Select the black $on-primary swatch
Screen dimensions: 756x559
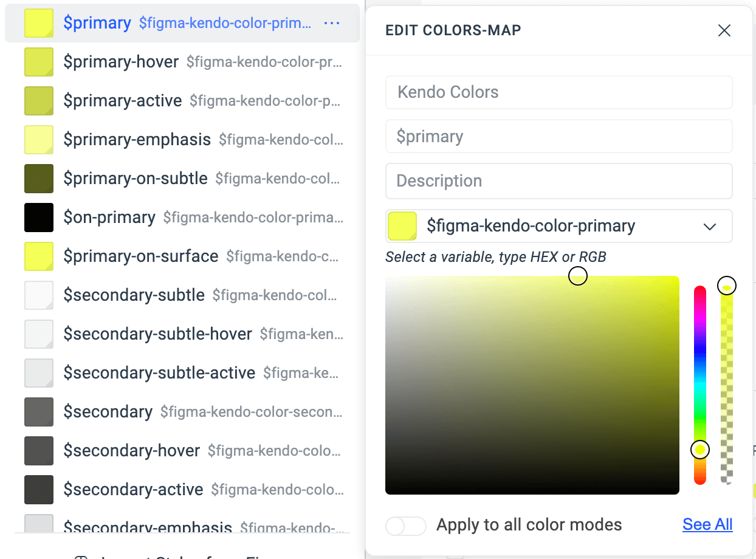pyautogui.click(x=38, y=217)
